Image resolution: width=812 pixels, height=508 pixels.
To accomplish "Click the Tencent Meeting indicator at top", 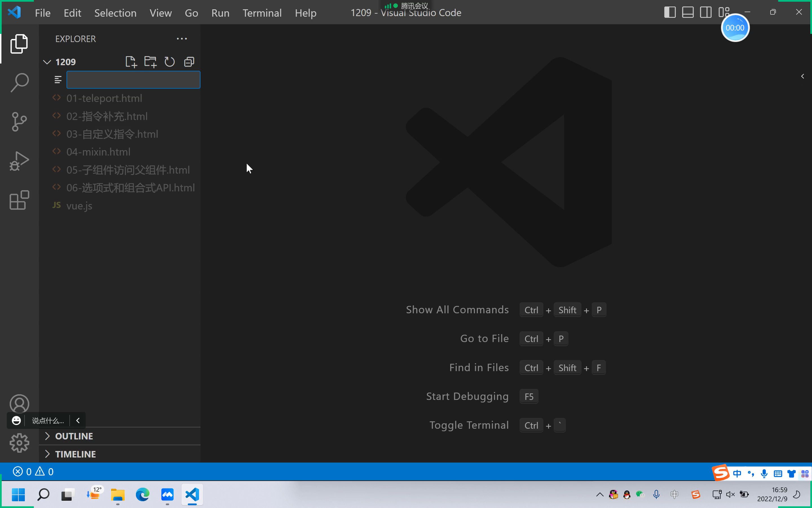I will 406,6.
